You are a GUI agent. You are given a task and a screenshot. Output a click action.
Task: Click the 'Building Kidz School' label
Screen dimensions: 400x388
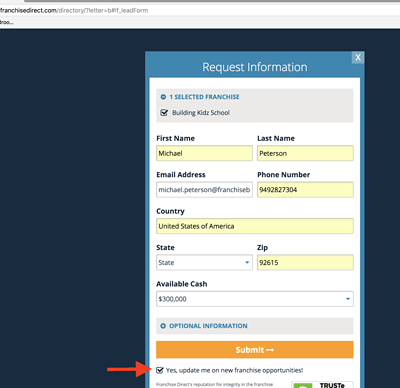201,113
